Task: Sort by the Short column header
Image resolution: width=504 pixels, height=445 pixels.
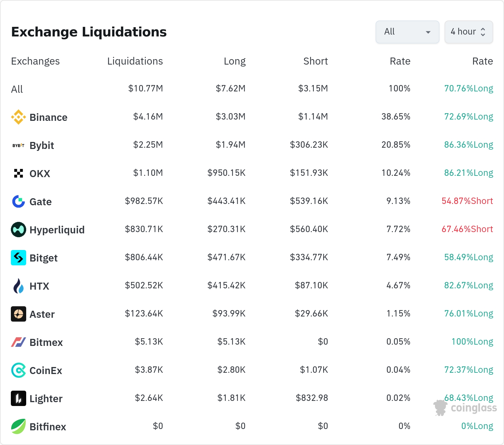Action: tap(315, 61)
